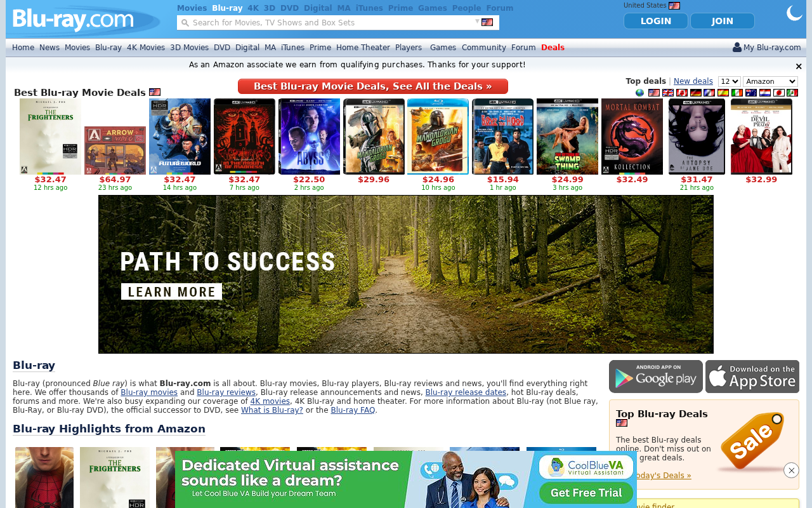This screenshot has height=508, width=812.
Task: Open the In the Mouth of Madness cover
Action: point(244,137)
